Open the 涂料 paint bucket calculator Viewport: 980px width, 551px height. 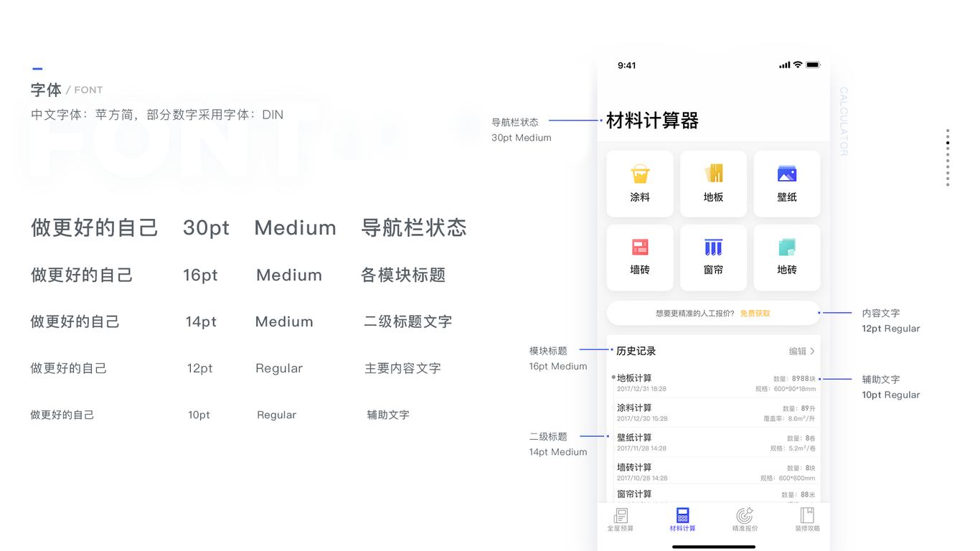(640, 184)
